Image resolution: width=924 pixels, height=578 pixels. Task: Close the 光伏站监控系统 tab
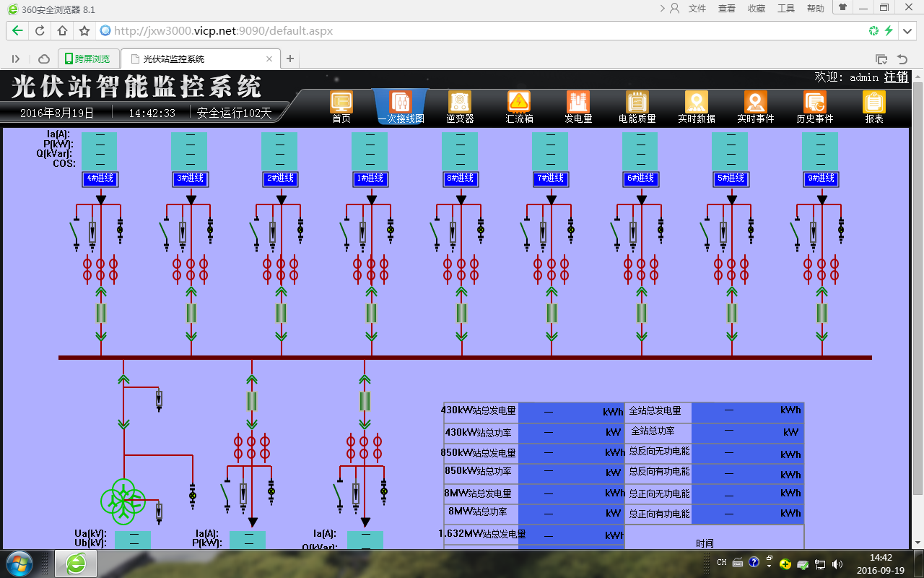click(x=270, y=59)
